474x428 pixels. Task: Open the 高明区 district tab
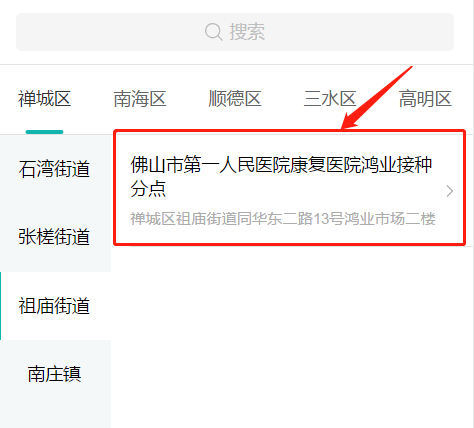[425, 99]
